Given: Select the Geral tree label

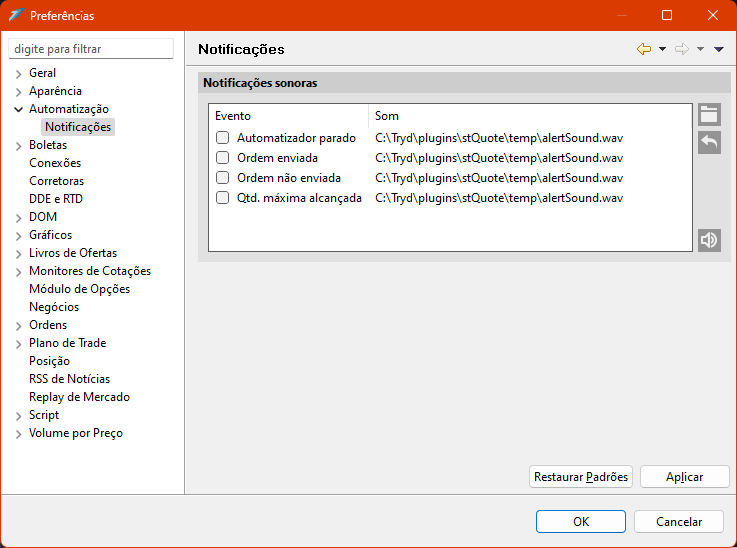Looking at the screenshot, I should [42, 73].
